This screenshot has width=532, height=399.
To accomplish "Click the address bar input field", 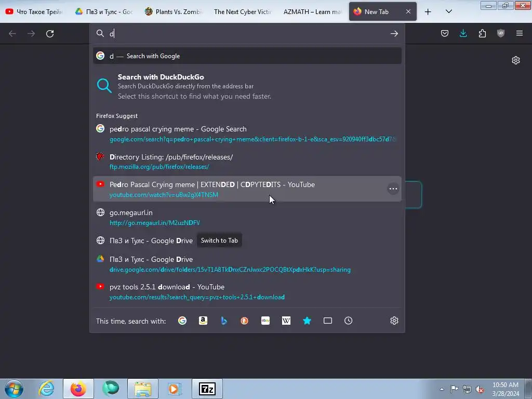I will (248, 34).
